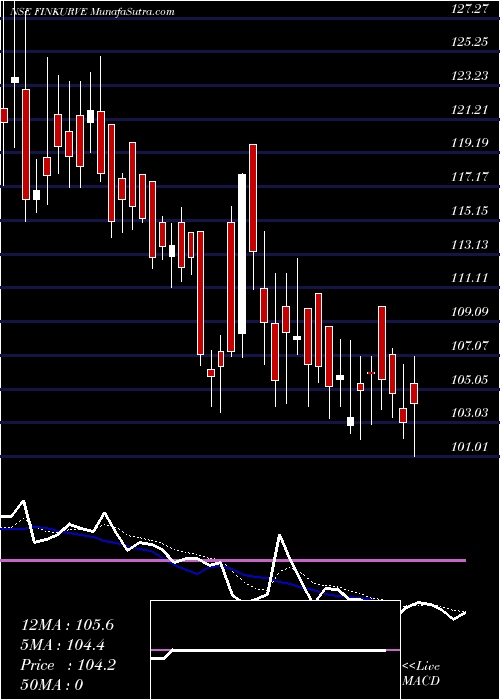The width and height of the screenshot is (500, 700).
Task: Click the <<Live MACD label
Action: click(421, 674)
